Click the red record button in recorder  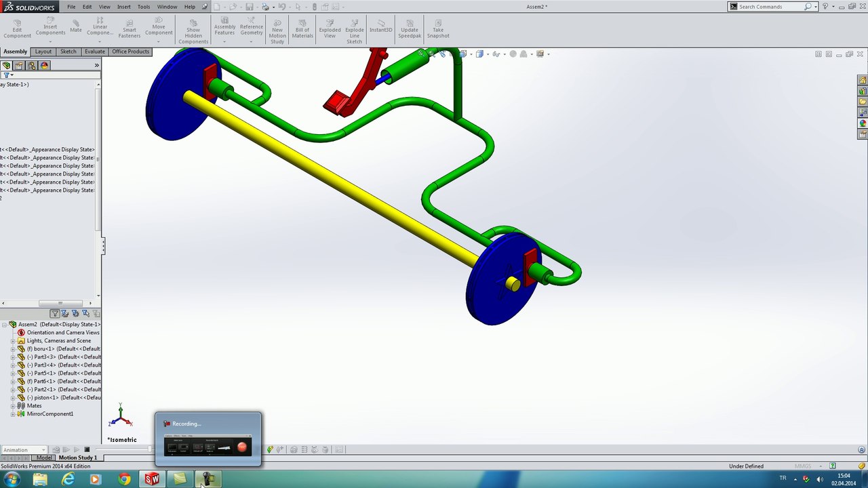pos(242,447)
